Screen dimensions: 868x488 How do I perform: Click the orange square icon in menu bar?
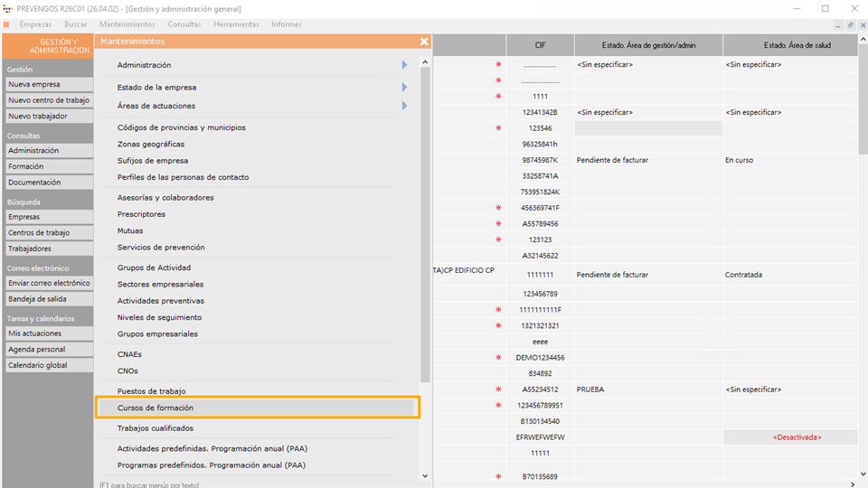tap(7, 24)
